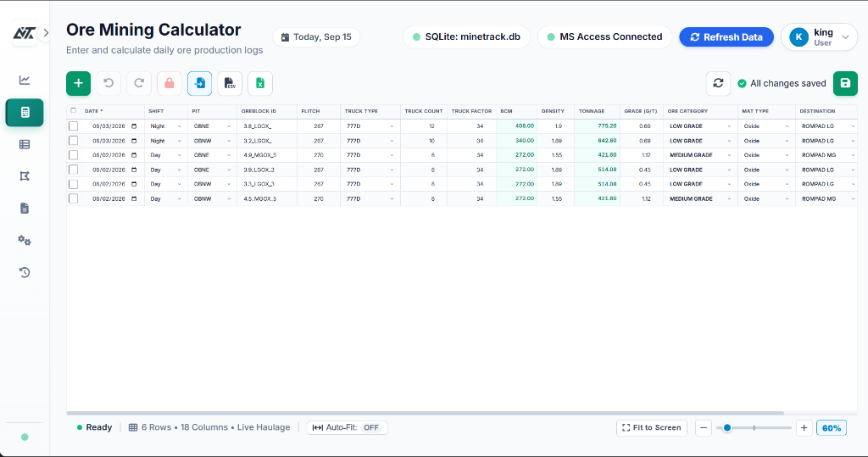The width and height of the screenshot is (868, 457).
Task: Click the Refresh Data button
Action: [x=726, y=37]
